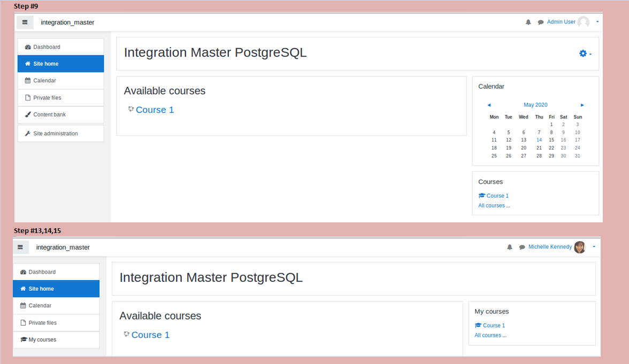Go to next month in Calendar block
The height and width of the screenshot is (364, 629).
(x=582, y=105)
